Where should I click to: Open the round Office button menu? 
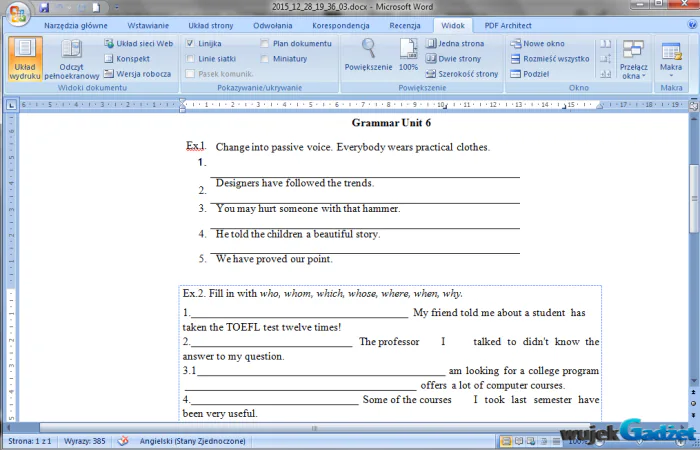pyautogui.click(x=18, y=13)
